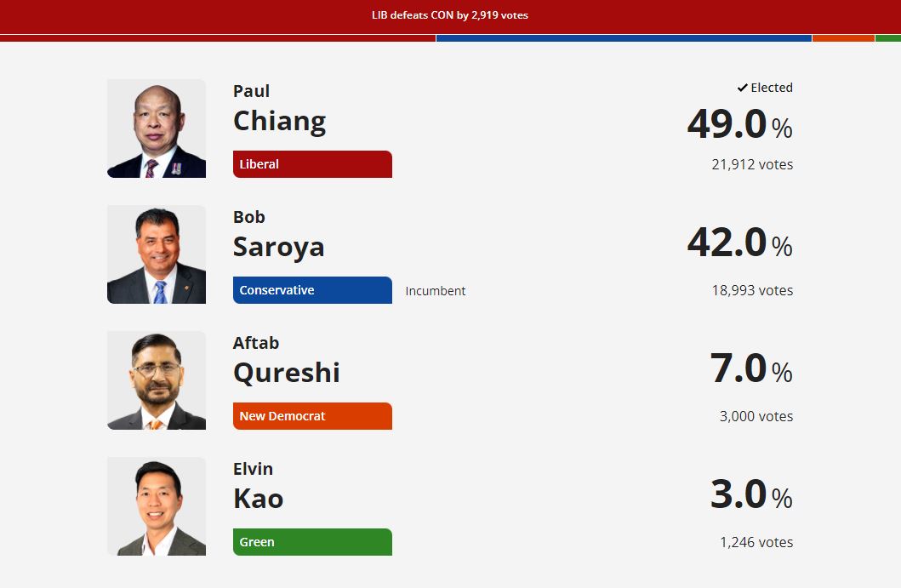Screen dimensions: 901x588
Task: Click the Qureshi candidate name
Action: [286, 373]
